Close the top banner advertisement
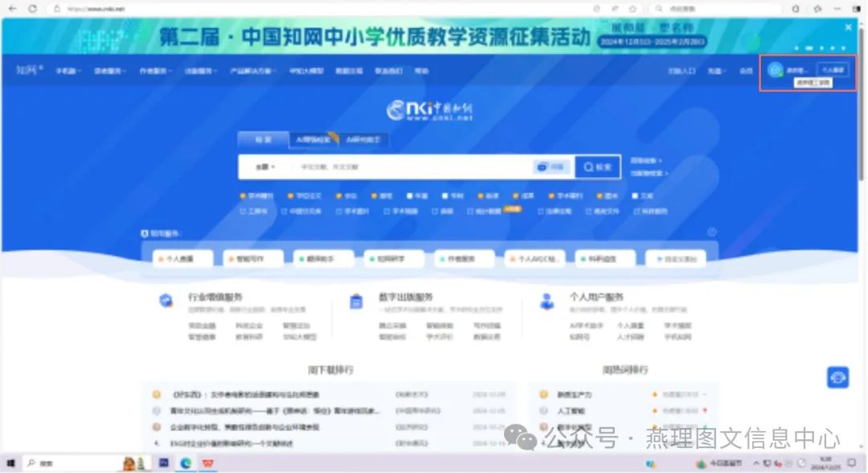 (848, 27)
